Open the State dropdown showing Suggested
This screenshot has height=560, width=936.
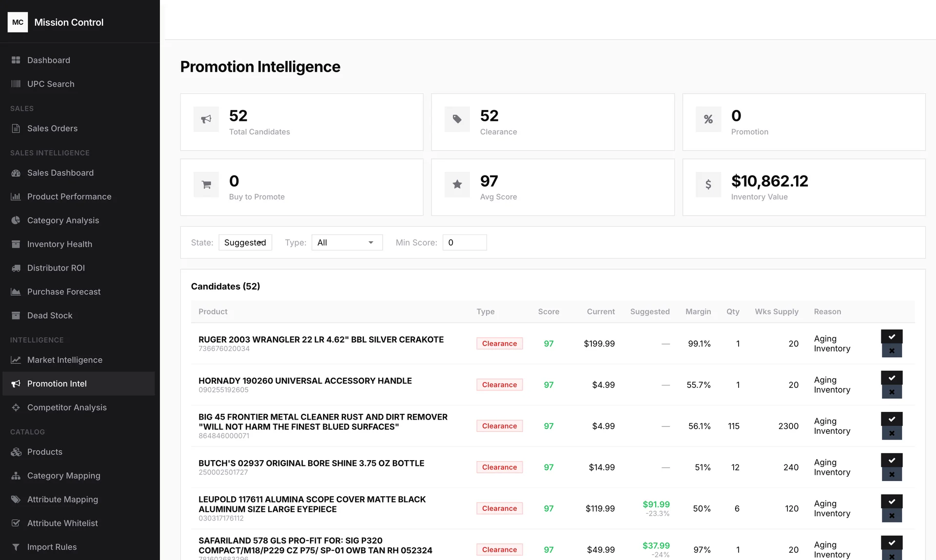pyautogui.click(x=245, y=242)
